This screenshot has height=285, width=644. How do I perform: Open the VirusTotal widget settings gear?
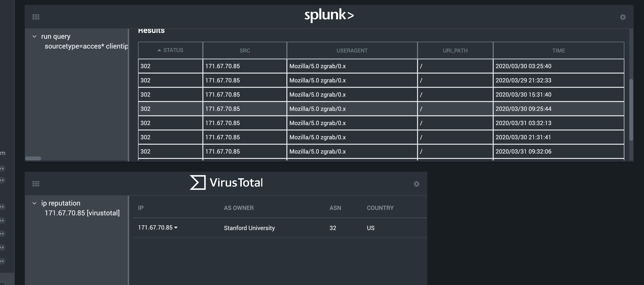tap(416, 184)
